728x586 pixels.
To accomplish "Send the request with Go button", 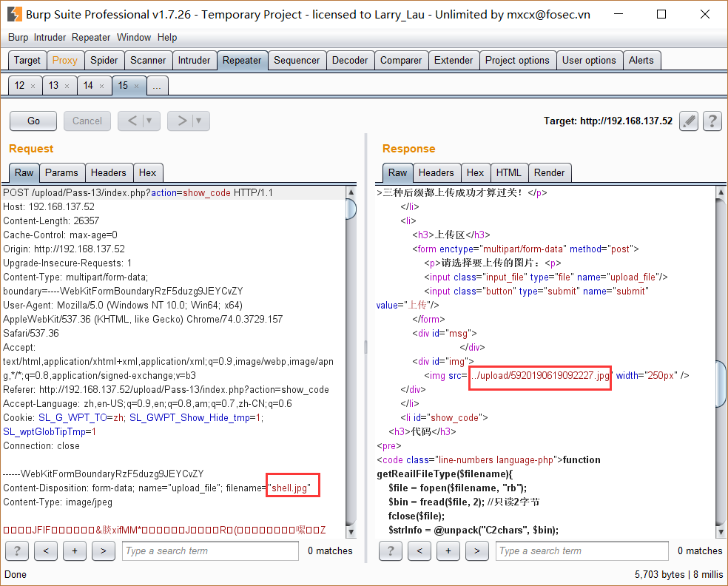I will tap(33, 121).
